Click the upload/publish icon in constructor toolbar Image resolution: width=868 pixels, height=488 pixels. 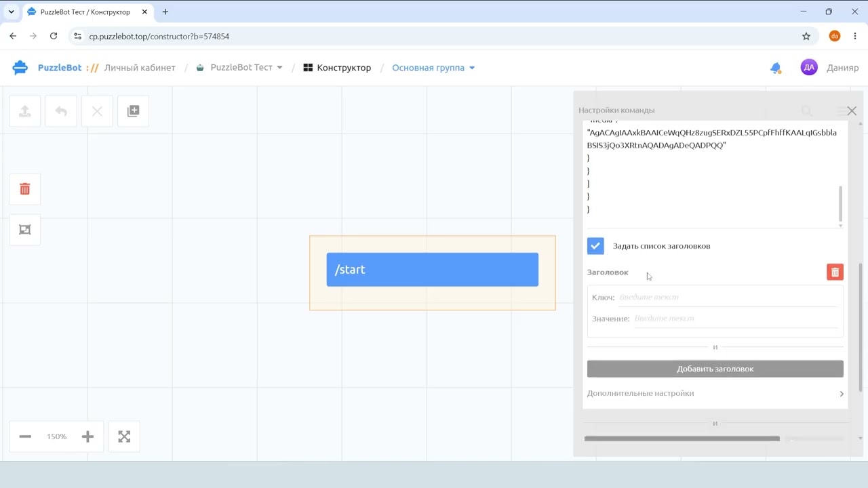pyautogui.click(x=25, y=111)
